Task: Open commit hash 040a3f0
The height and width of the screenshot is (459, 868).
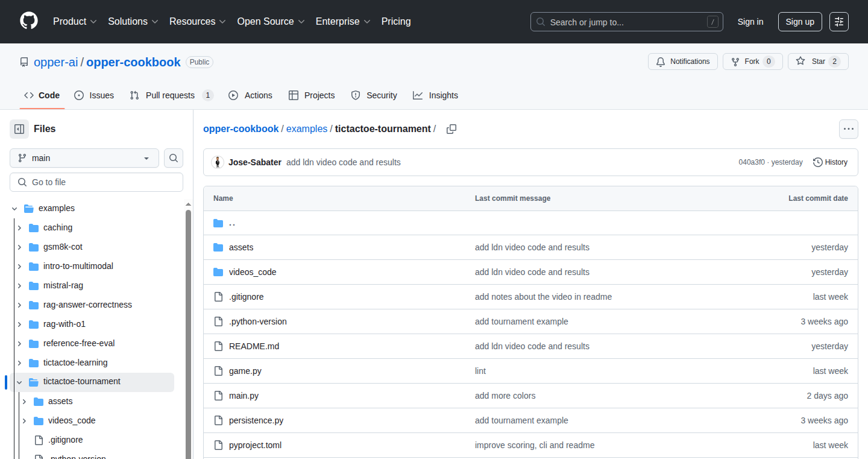Action: coord(752,162)
